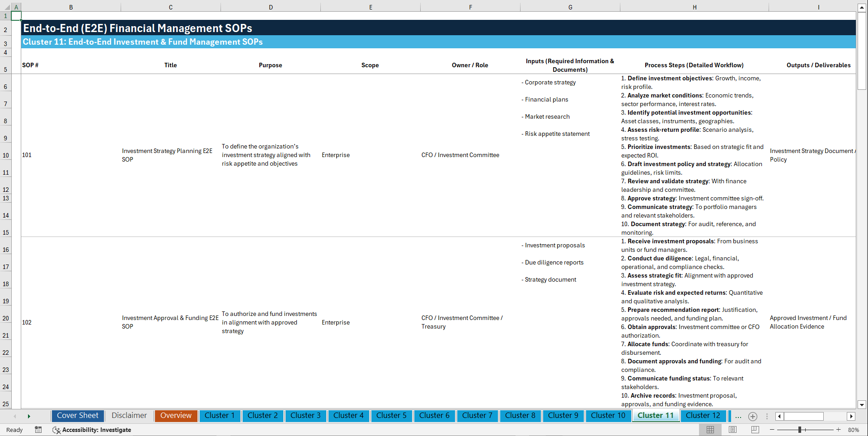Click the Zoom In plus icon

point(839,430)
